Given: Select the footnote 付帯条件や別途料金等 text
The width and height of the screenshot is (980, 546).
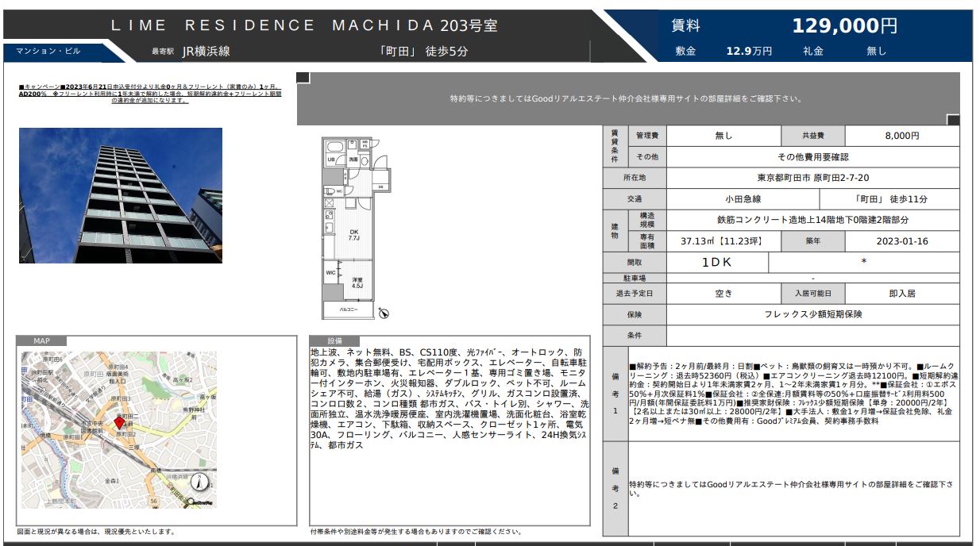Looking at the screenshot, I should click(x=416, y=533).
